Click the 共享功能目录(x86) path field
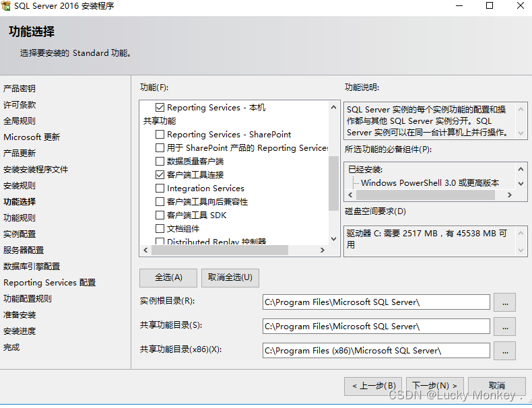Image resolution: width=532 pixels, height=408 pixels. [x=376, y=350]
